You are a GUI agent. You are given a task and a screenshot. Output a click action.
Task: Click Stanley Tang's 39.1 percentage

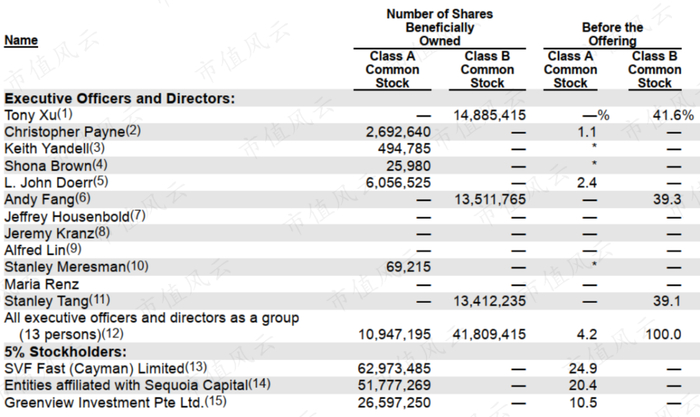(667, 300)
